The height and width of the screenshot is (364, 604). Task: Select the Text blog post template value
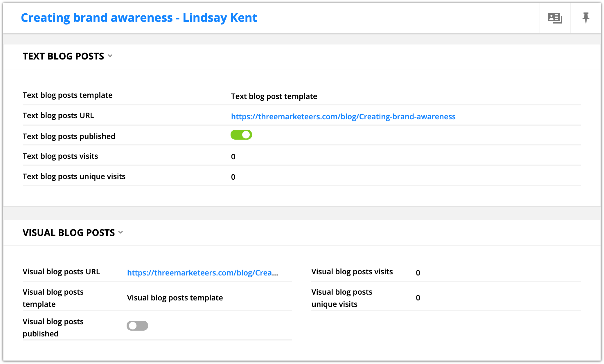coord(274,96)
